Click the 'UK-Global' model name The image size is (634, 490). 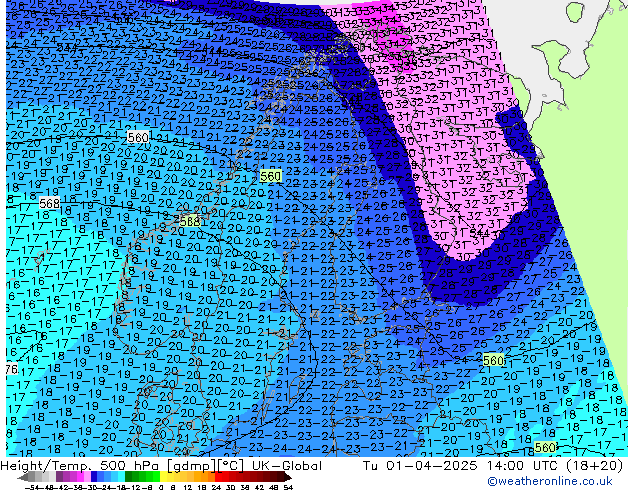click(x=287, y=466)
